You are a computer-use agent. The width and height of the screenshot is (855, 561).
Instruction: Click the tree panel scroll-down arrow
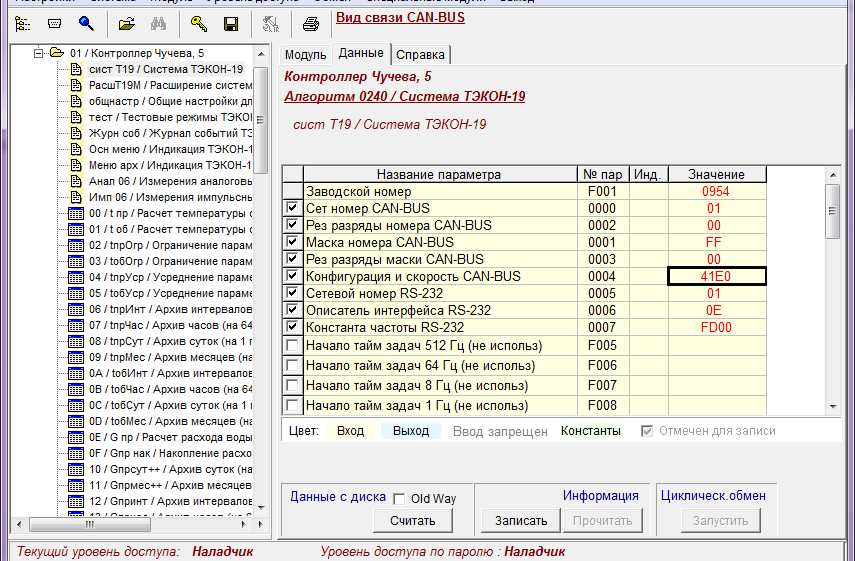click(x=261, y=508)
